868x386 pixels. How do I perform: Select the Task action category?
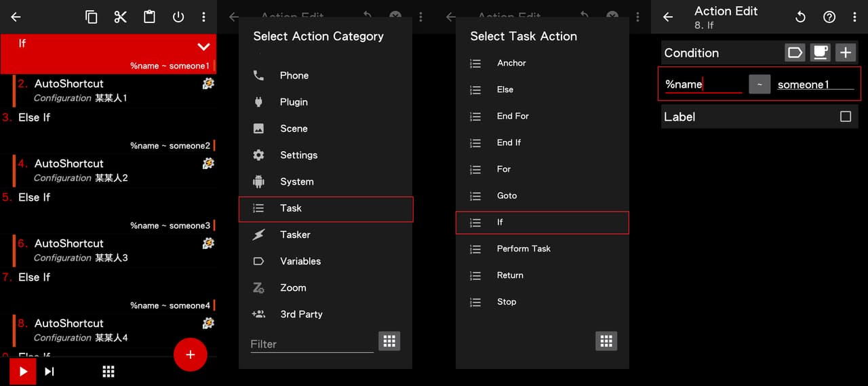pyautogui.click(x=325, y=208)
